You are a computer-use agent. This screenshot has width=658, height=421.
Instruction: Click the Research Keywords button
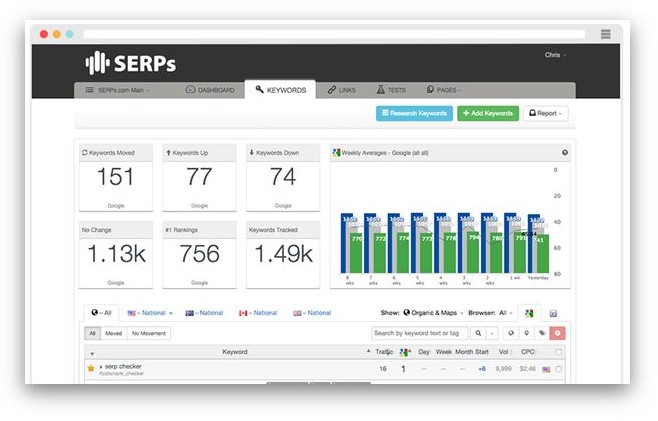click(414, 113)
